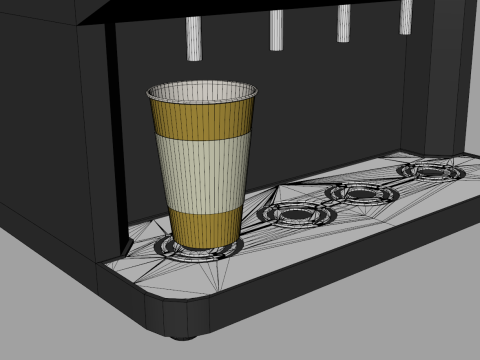The width and height of the screenshot is (480, 360).
Task: Select the third dispenser nozzle from the left
Action: click(343, 23)
